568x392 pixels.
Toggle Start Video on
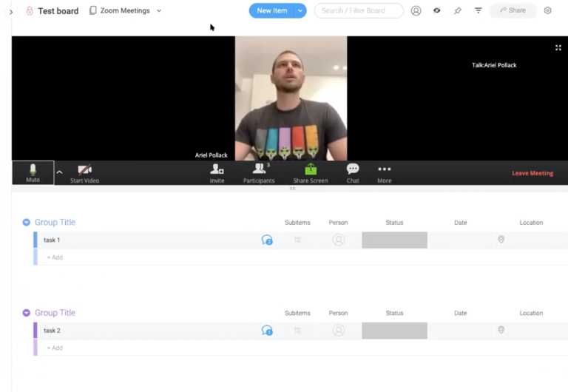point(84,172)
